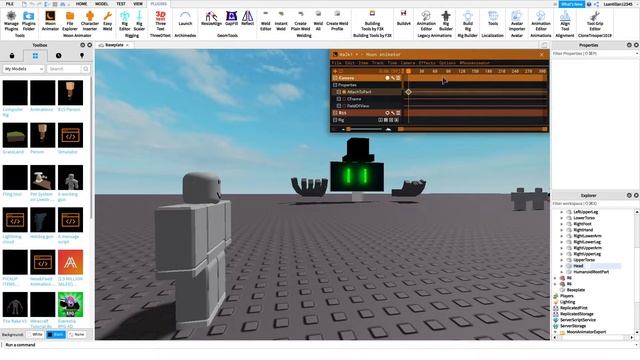Activate the Align Tool
640x360 pixels.
pos(565,21)
